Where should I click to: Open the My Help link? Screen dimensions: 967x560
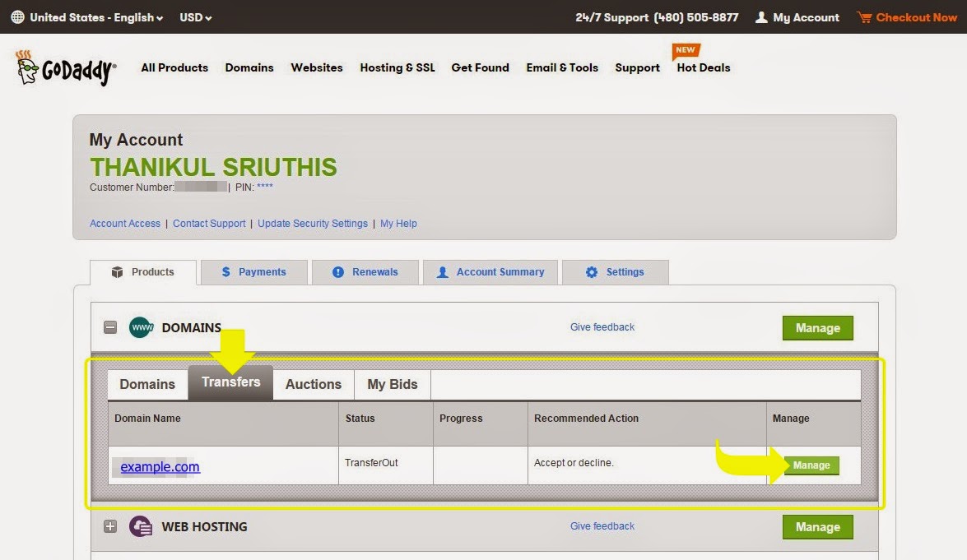(x=398, y=224)
